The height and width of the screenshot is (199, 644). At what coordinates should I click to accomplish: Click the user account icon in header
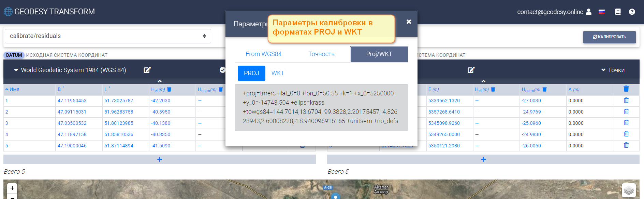(588, 12)
